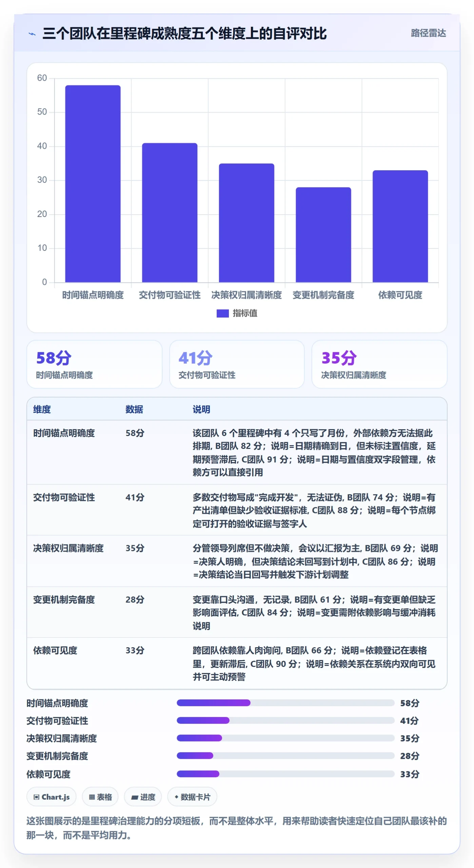This screenshot has width=474, height=868.
Task: Click the 依赖可见度 chart bar
Action: pyautogui.click(x=400, y=226)
